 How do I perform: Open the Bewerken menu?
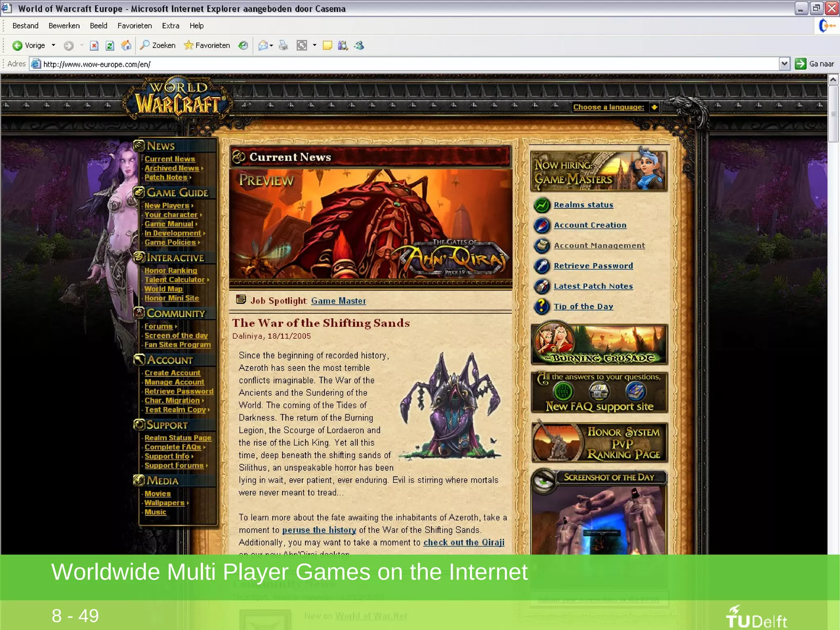click(64, 25)
